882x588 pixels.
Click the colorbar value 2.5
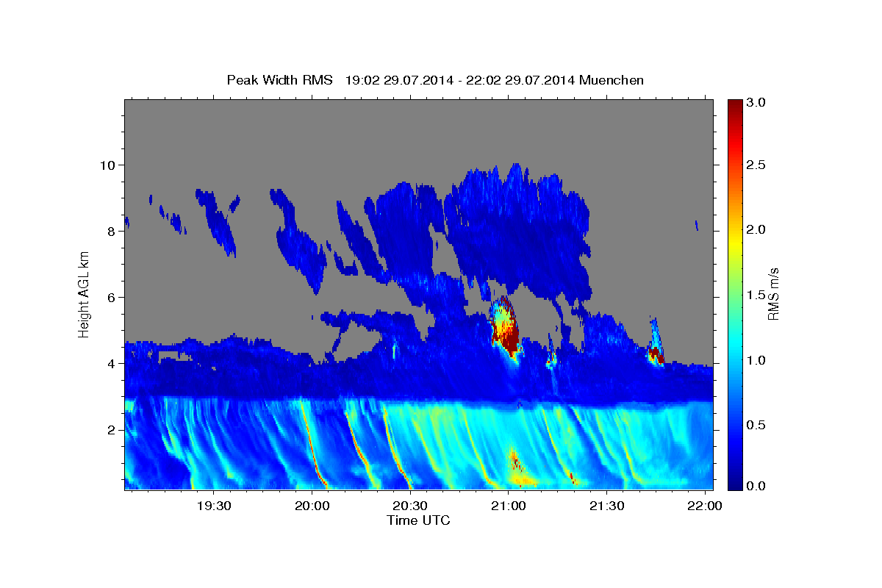[757, 165]
